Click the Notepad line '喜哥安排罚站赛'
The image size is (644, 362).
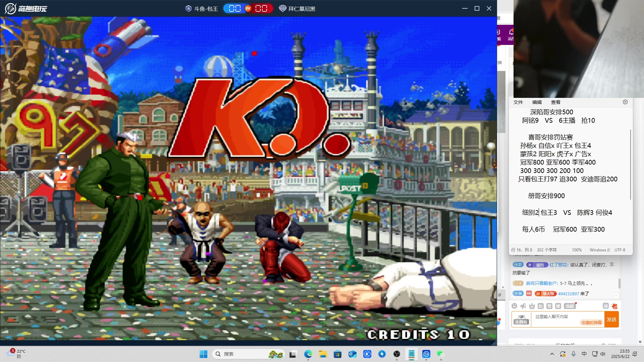pyautogui.click(x=550, y=137)
